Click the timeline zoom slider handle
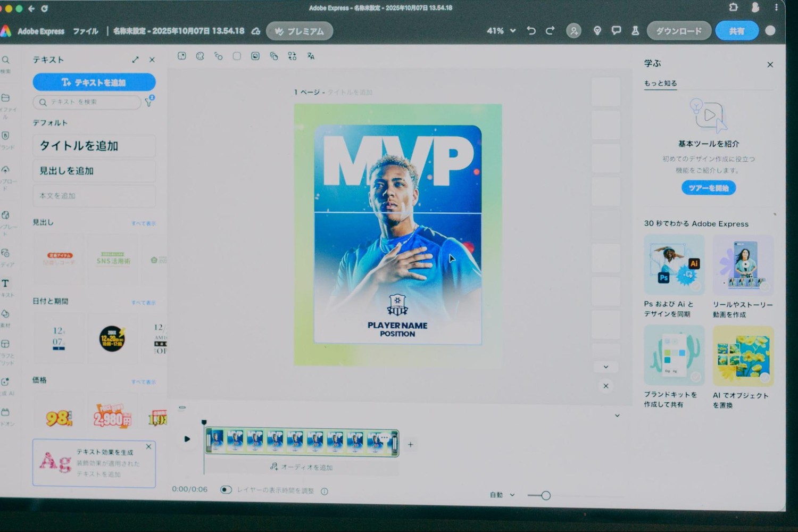The image size is (798, 532). click(x=546, y=495)
